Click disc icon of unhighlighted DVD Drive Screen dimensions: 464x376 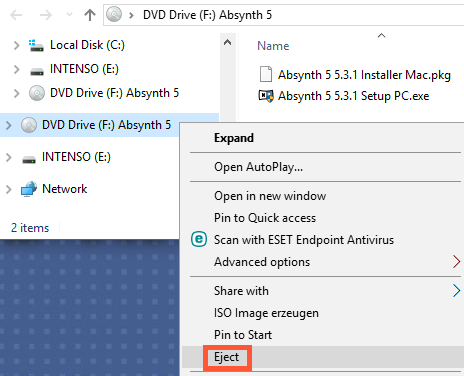point(37,93)
